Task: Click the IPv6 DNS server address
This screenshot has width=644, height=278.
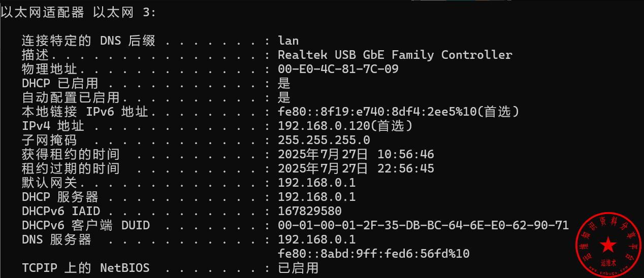Action: (373, 254)
